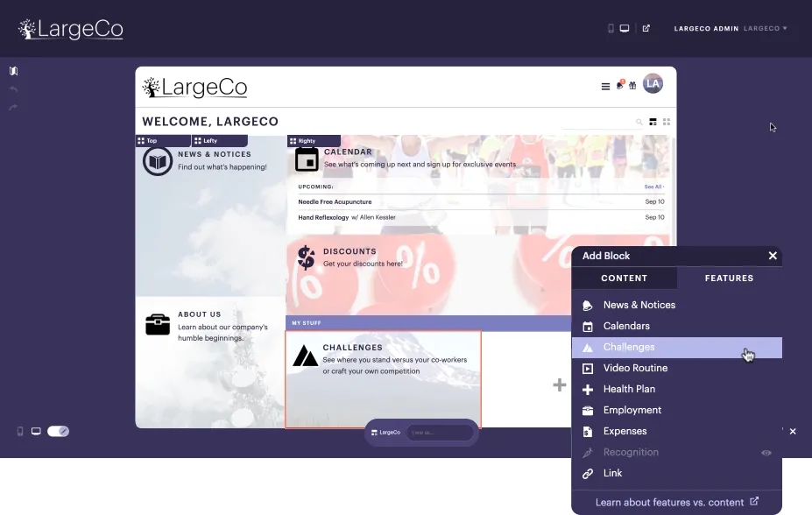Screen dimensions: 812x515
Task: Click the desktop preview icon in top header
Action: pos(625,29)
